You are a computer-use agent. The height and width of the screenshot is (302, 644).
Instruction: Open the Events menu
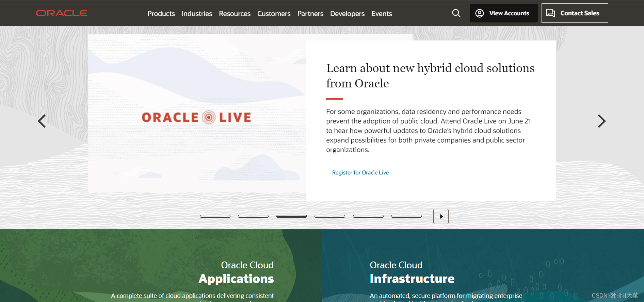382,14
